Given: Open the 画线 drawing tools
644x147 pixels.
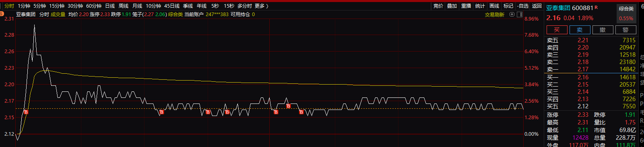Looking at the screenshot, I should click(494, 6).
